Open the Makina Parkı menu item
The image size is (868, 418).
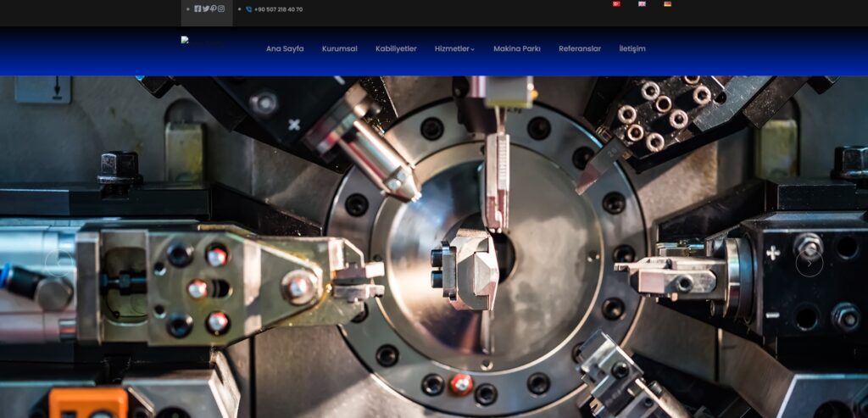coord(516,48)
